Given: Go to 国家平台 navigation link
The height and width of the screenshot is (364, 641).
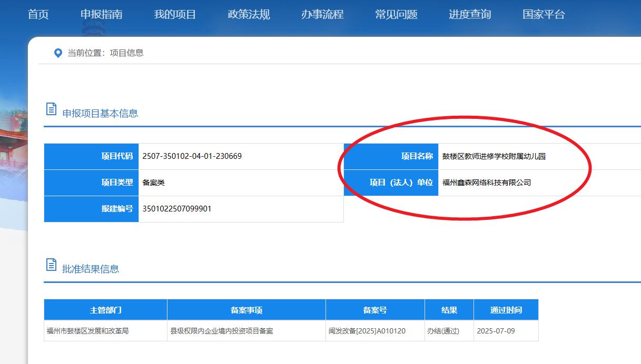Looking at the screenshot, I should tap(544, 14).
